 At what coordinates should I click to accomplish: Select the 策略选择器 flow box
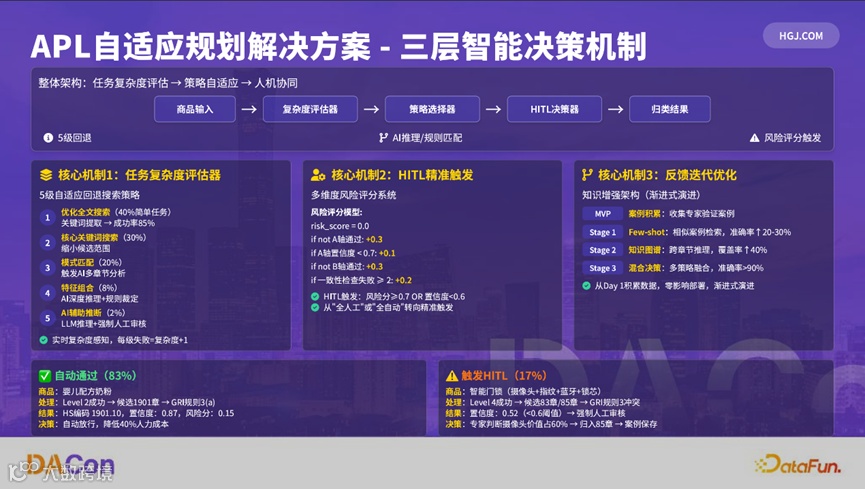pyautogui.click(x=432, y=109)
